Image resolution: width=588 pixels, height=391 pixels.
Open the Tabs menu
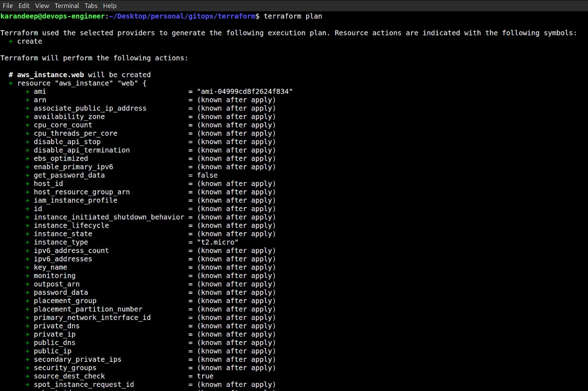(x=91, y=6)
